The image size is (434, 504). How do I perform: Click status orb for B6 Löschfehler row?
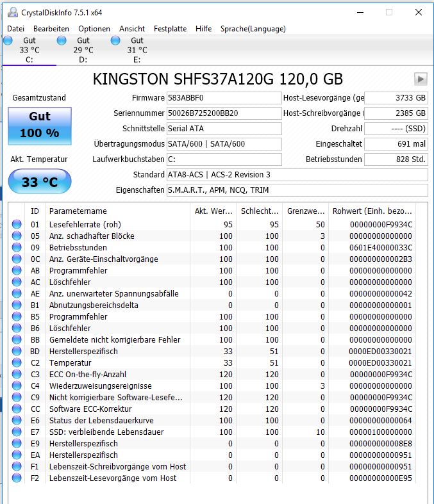17,328
